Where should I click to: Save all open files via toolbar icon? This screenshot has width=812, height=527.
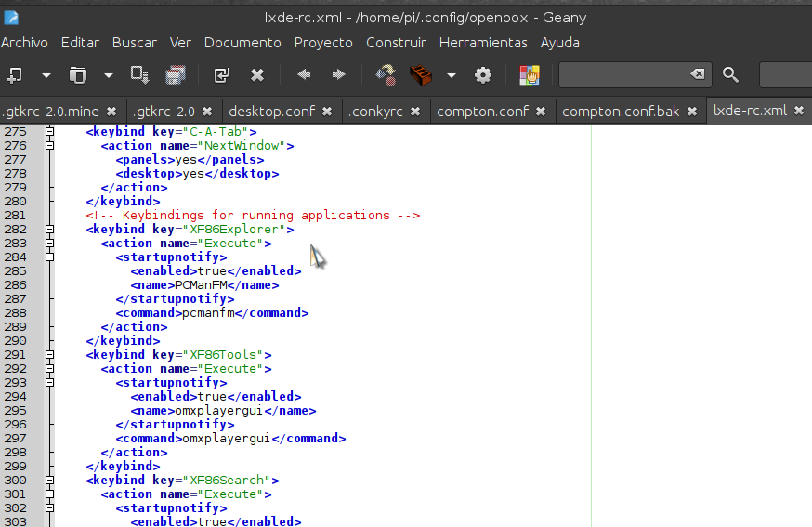tap(176, 75)
